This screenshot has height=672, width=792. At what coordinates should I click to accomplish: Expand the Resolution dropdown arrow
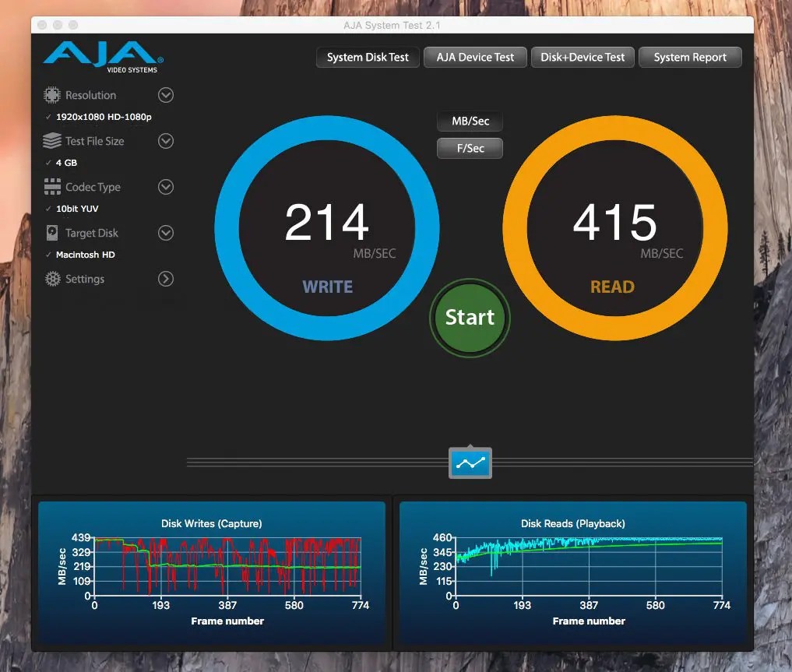[x=166, y=95]
